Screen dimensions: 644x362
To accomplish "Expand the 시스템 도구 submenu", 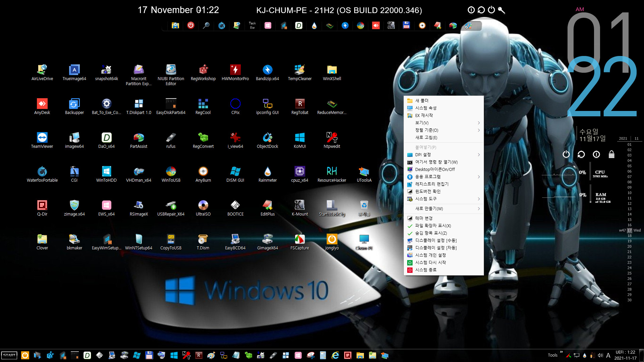I will 443,199.
